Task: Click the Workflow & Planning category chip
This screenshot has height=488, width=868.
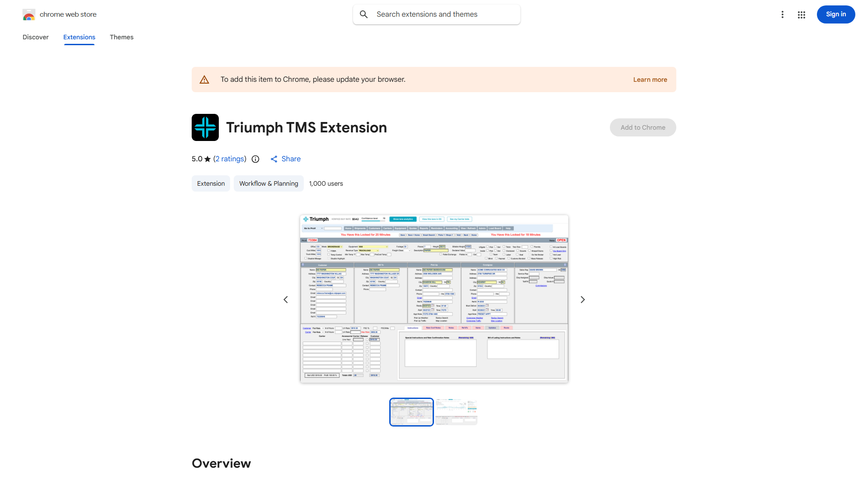Action: pos(269,183)
